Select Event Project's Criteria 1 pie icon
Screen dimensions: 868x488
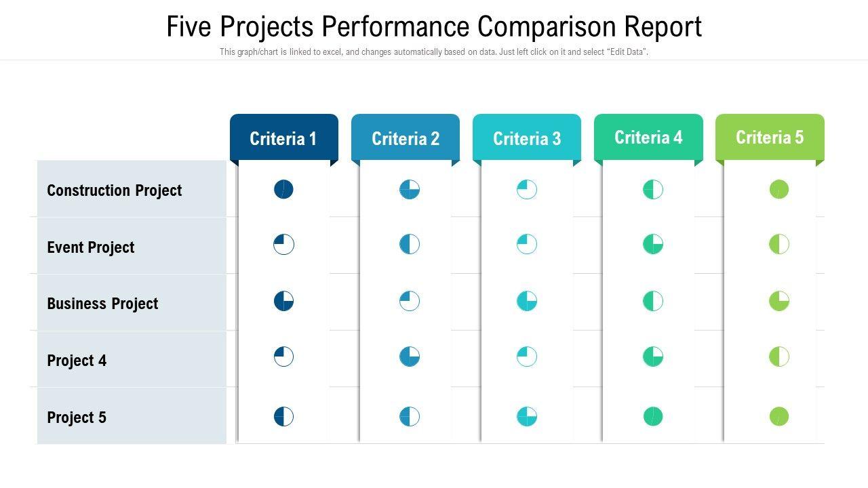tap(283, 244)
